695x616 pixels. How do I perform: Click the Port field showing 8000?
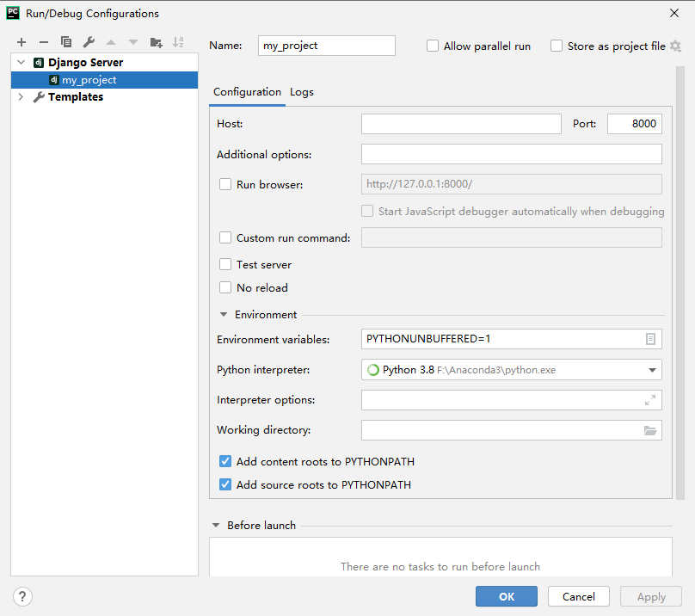(x=635, y=124)
